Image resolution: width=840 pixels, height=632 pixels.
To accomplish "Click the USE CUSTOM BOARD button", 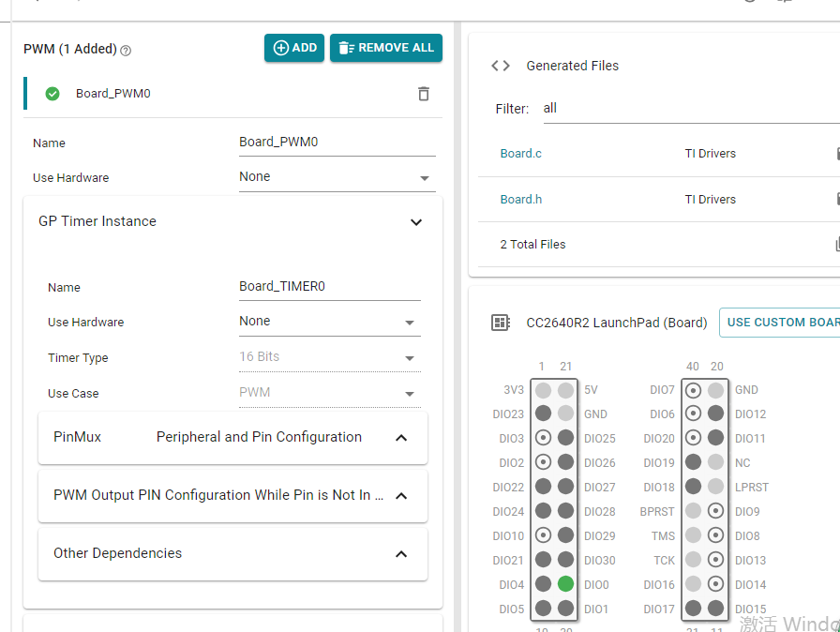I will [x=782, y=323].
